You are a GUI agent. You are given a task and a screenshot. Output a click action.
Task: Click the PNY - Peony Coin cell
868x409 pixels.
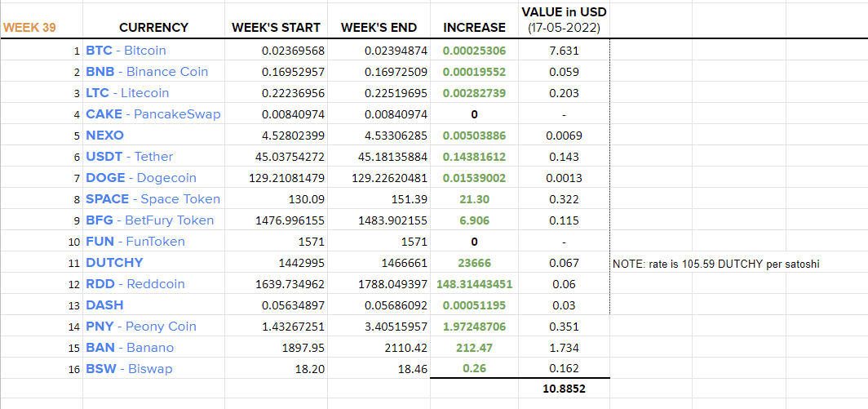click(153, 327)
